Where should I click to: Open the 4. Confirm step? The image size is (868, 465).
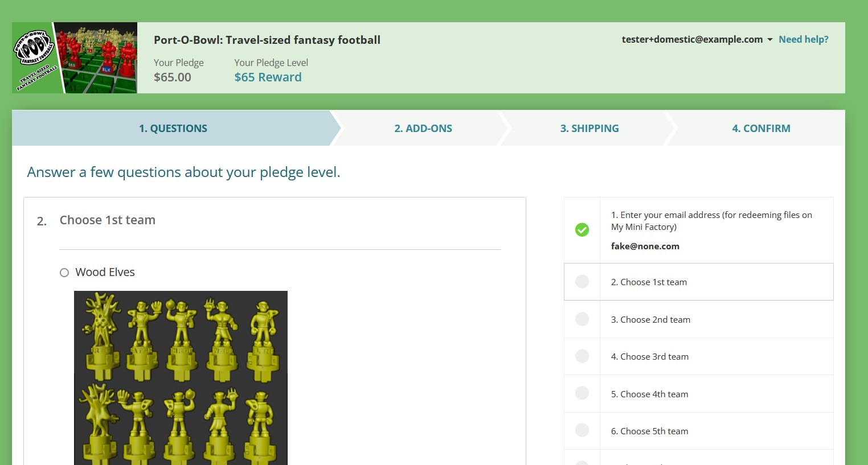coord(761,129)
